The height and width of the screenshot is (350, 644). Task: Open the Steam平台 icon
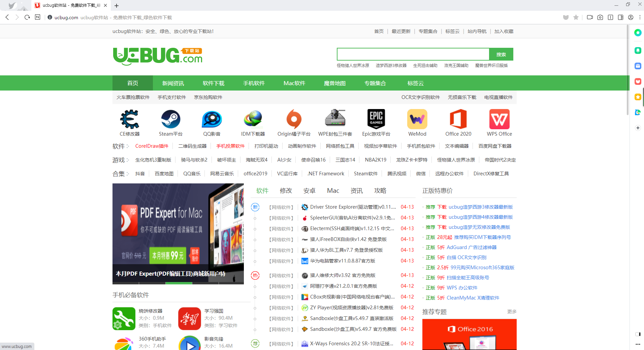[x=171, y=119]
